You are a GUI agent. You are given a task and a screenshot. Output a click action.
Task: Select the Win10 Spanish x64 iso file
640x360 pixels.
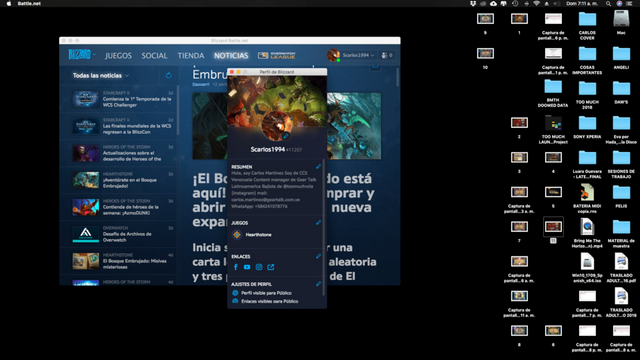click(587, 262)
